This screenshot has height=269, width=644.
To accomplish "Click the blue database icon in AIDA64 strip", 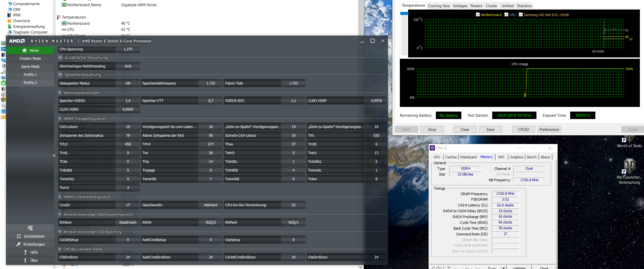I will tap(3, 111).
